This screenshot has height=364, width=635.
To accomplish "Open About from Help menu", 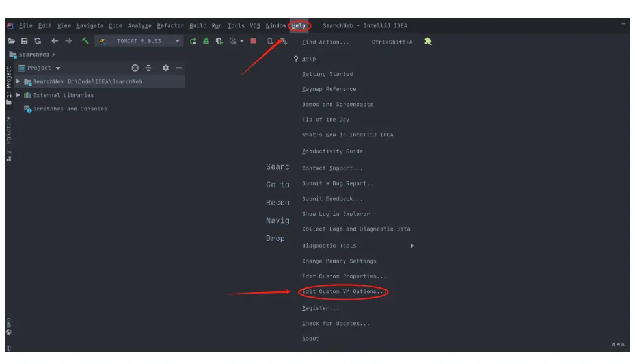I will point(310,339).
